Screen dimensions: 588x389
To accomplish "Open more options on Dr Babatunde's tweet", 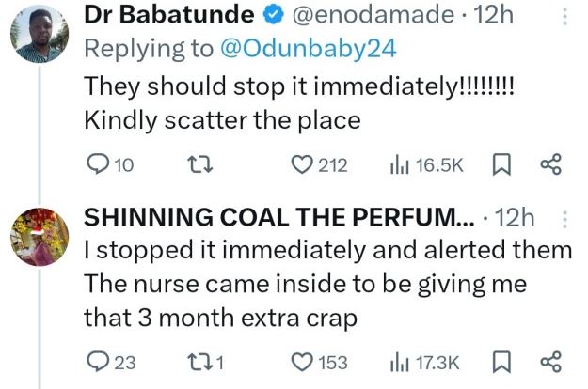I will pyautogui.click(x=564, y=17).
